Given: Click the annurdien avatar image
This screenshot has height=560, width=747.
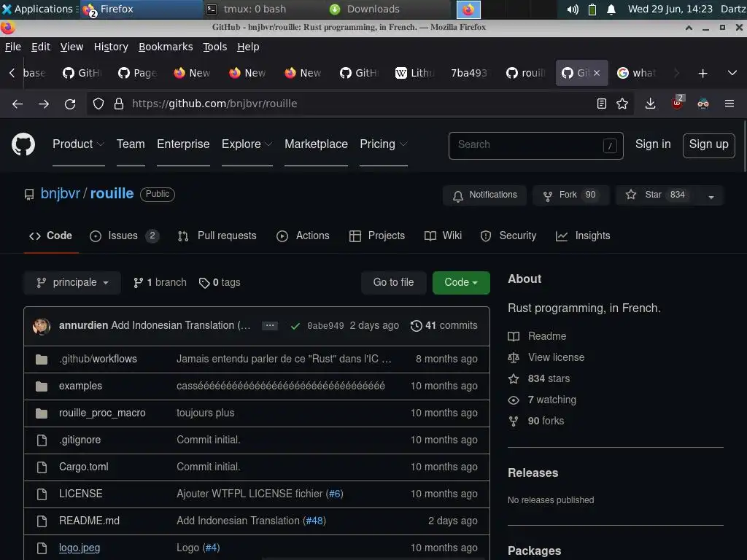Looking at the screenshot, I should (x=42, y=326).
